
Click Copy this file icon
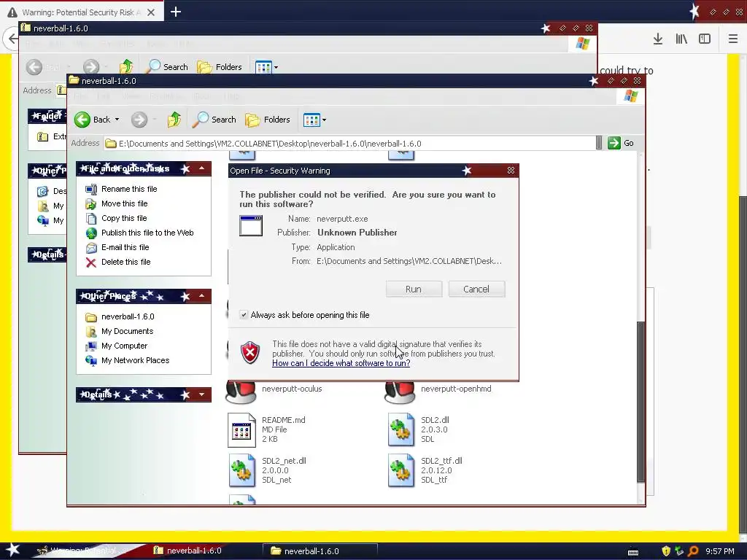click(x=91, y=219)
